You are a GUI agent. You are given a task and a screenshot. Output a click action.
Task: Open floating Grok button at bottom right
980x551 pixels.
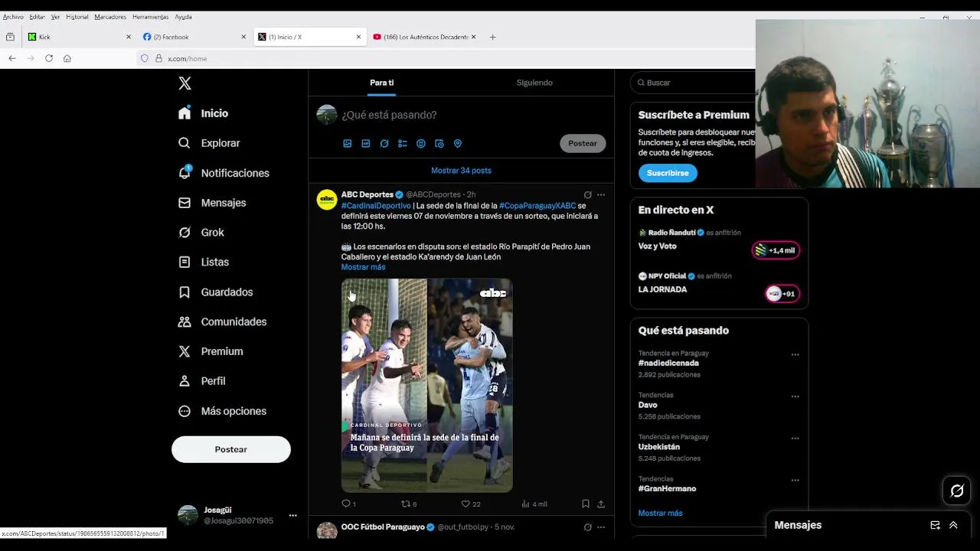tap(957, 491)
